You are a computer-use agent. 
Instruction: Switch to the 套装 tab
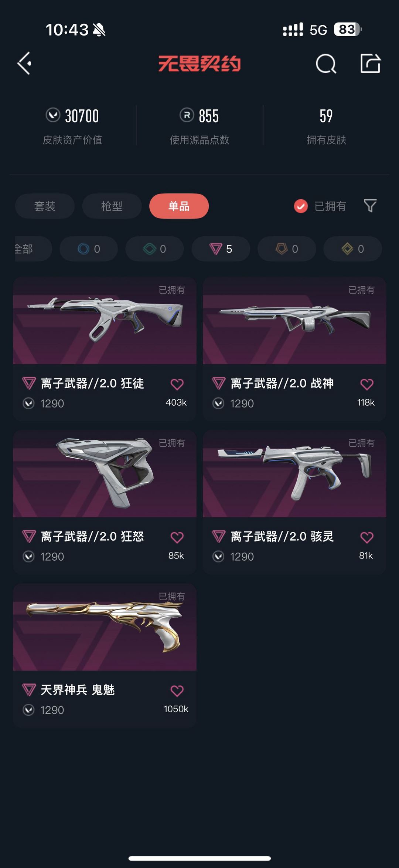coord(45,206)
